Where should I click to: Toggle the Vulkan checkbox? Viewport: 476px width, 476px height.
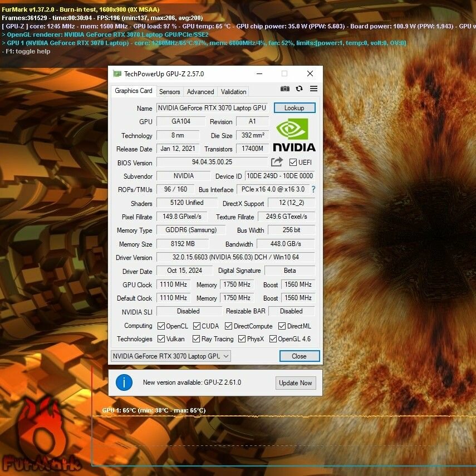(x=161, y=339)
